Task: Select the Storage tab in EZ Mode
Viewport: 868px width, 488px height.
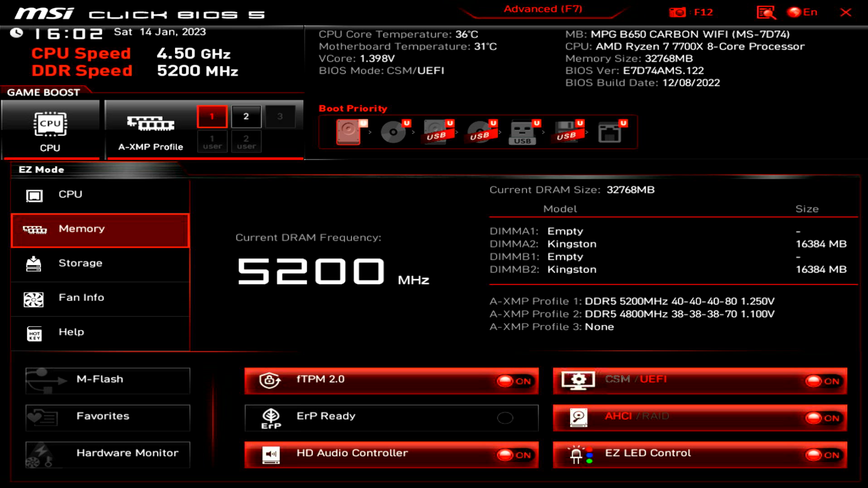Action: click(x=100, y=263)
